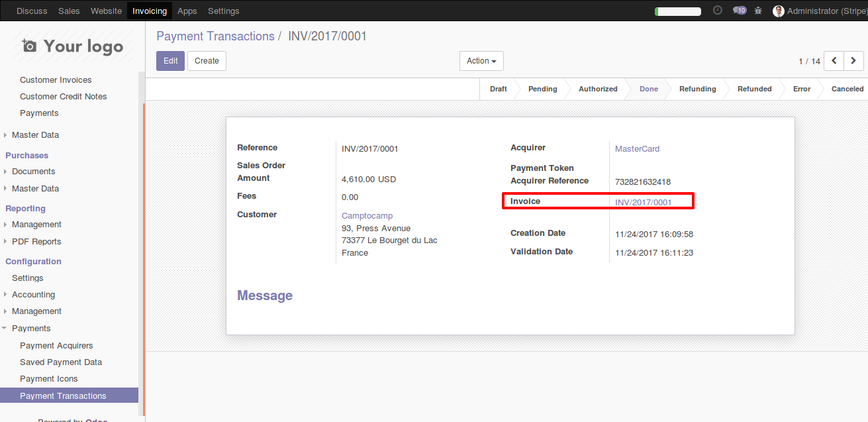
Task: Open the Apps menu
Action: pyautogui.click(x=187, y=11)
